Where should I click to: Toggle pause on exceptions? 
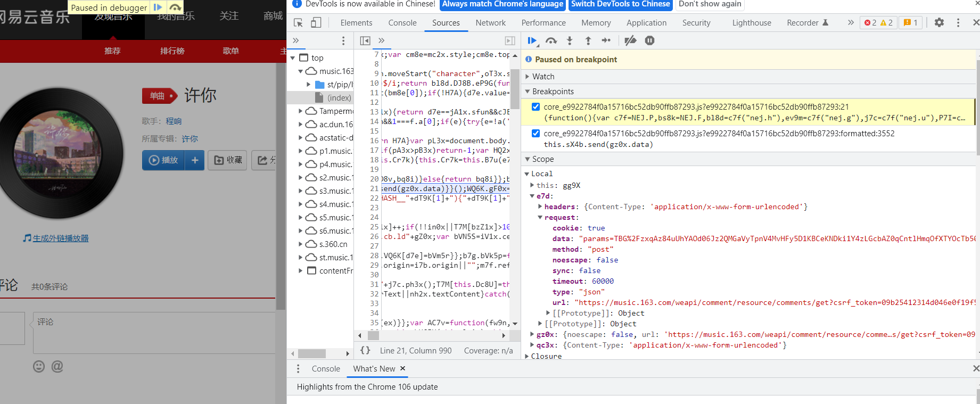pos(649,40)
